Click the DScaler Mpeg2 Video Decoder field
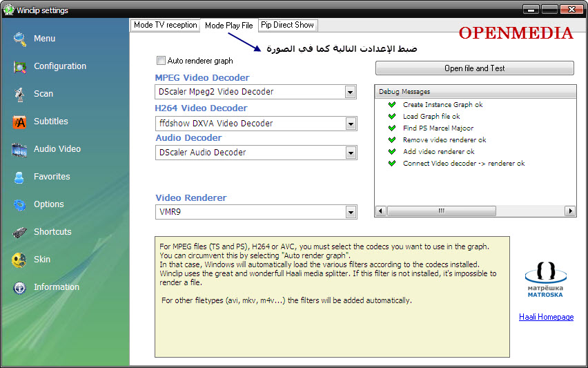 point(256,92)
